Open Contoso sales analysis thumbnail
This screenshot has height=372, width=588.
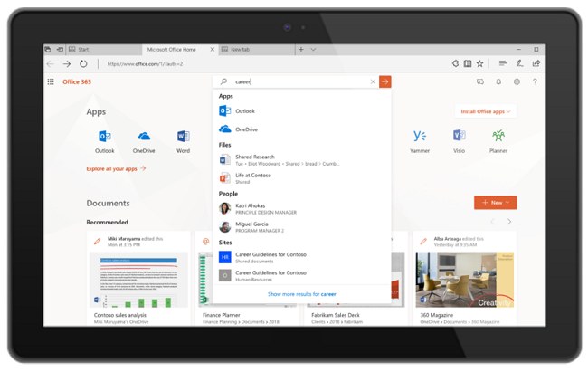[x=138, y=280]
